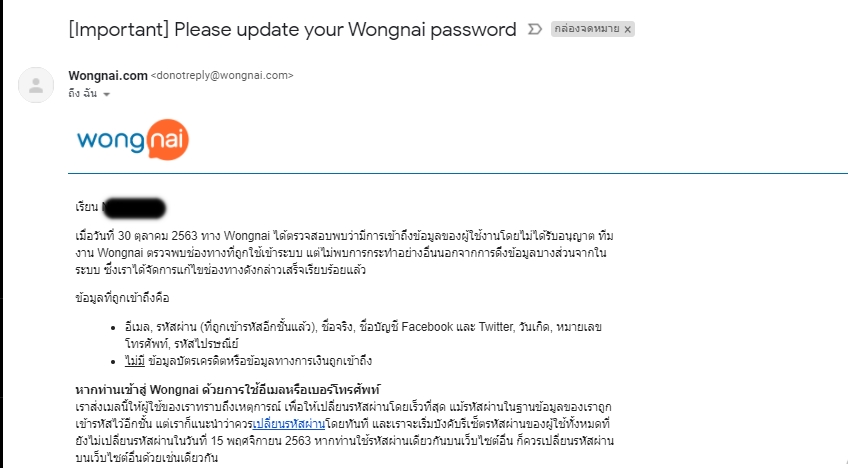Click the Wongnai logo image
This screenshot has height=468, width=848.
click(132, 140)
